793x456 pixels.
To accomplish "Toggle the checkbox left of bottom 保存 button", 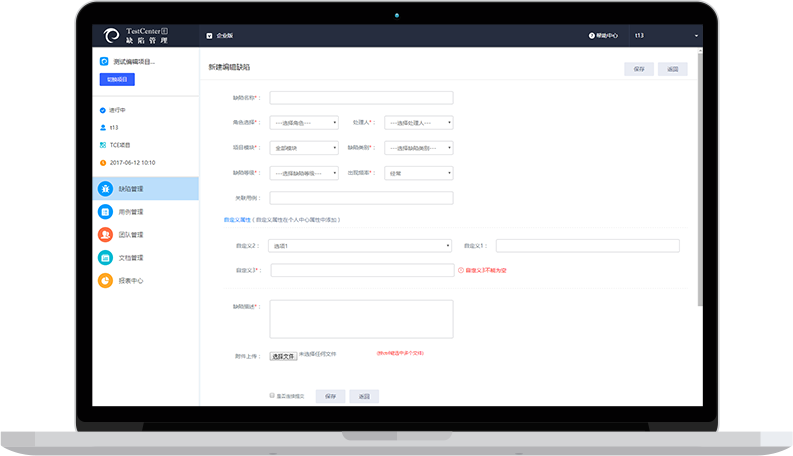I will tap(272, 396).
